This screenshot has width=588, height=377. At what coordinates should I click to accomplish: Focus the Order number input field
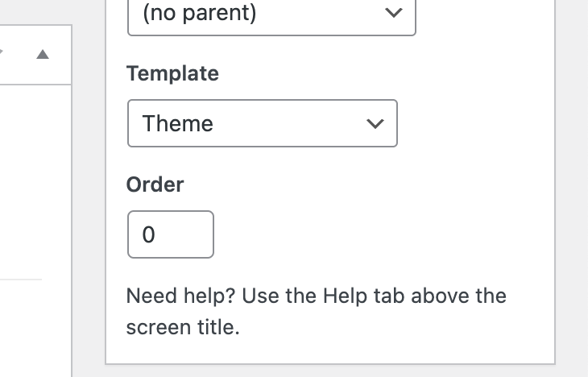170,234
